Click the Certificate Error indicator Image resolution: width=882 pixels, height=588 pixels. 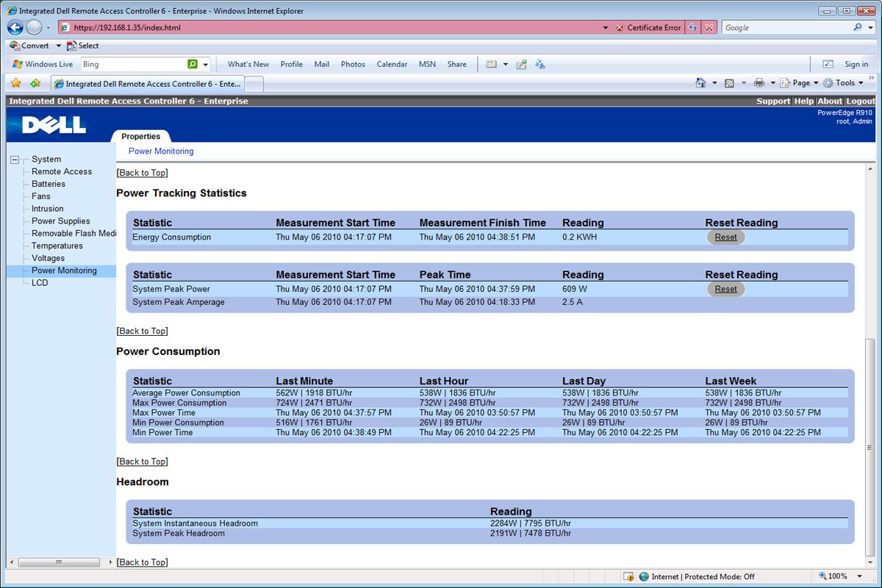648,28
